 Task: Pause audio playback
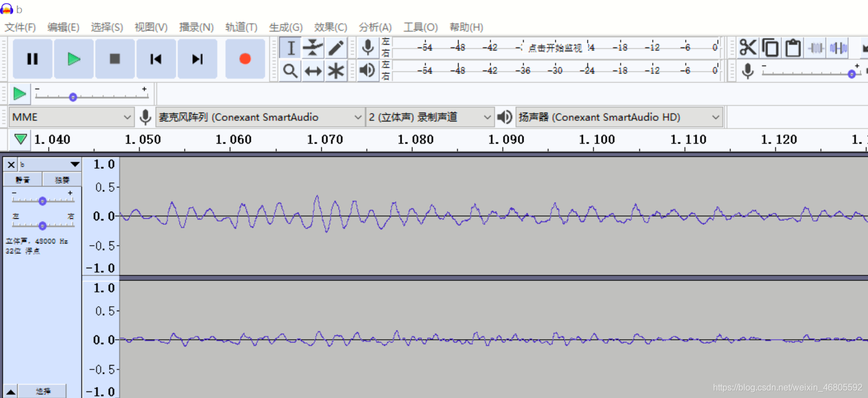click(32, 59)
